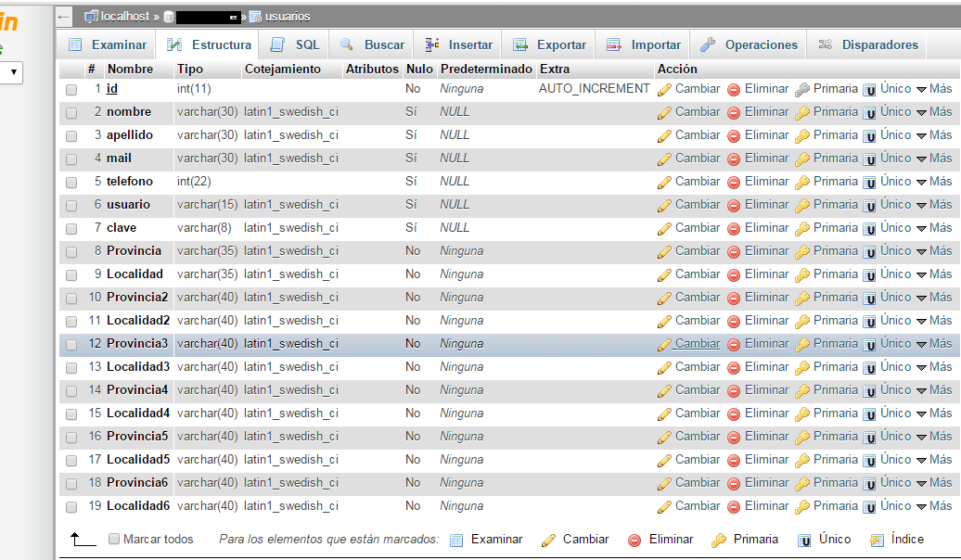Click AUTO_INCREMENT in the Extra column
Viewport: 961px width, 560px height.
coord(594,89)
